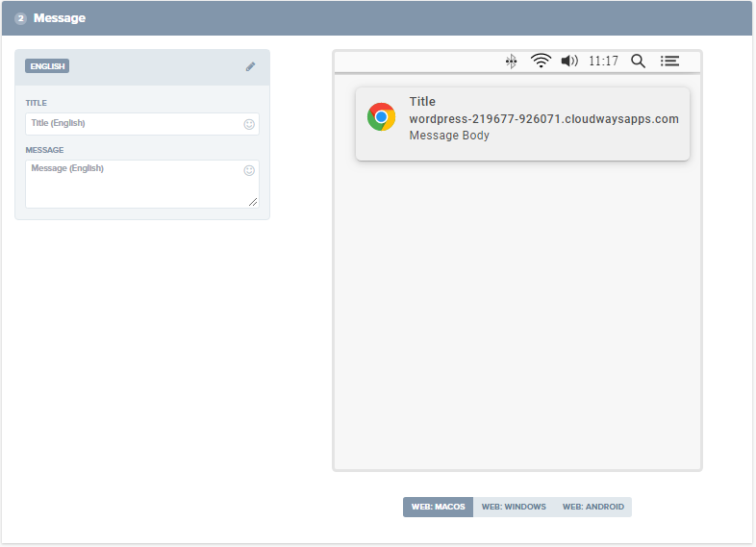Click the pencil edit icon beside English
Screen dimensions: 756x547
click(x=250, y=66)
